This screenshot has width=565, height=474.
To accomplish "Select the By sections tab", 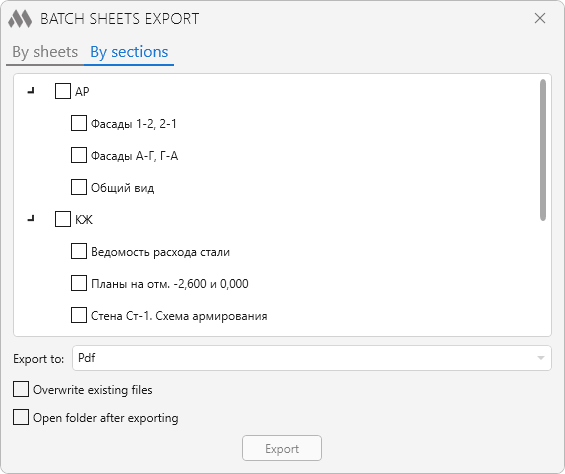I will click(x=129, y=52).
